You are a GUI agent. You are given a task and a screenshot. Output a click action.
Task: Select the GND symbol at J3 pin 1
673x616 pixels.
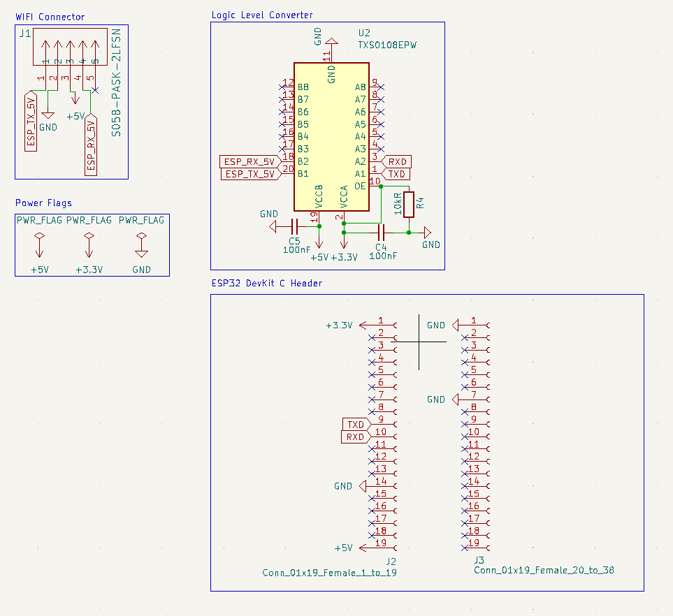point(456,325)
